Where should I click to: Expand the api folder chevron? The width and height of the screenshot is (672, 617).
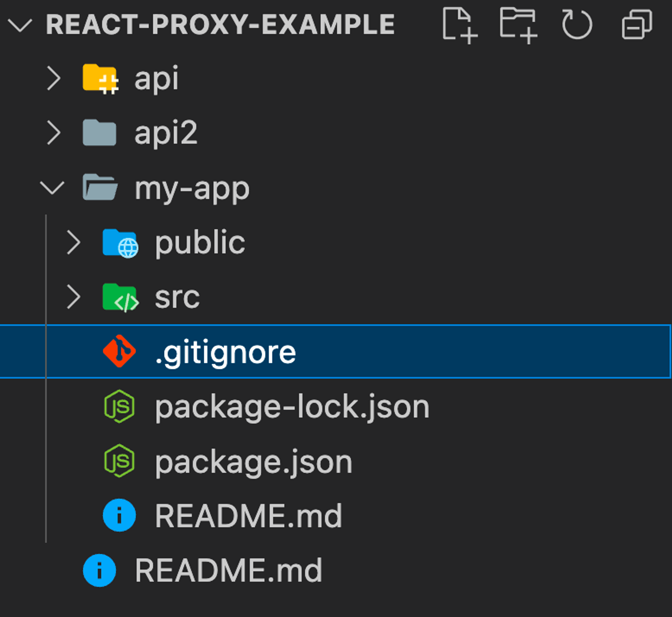[x=54, y=78]
